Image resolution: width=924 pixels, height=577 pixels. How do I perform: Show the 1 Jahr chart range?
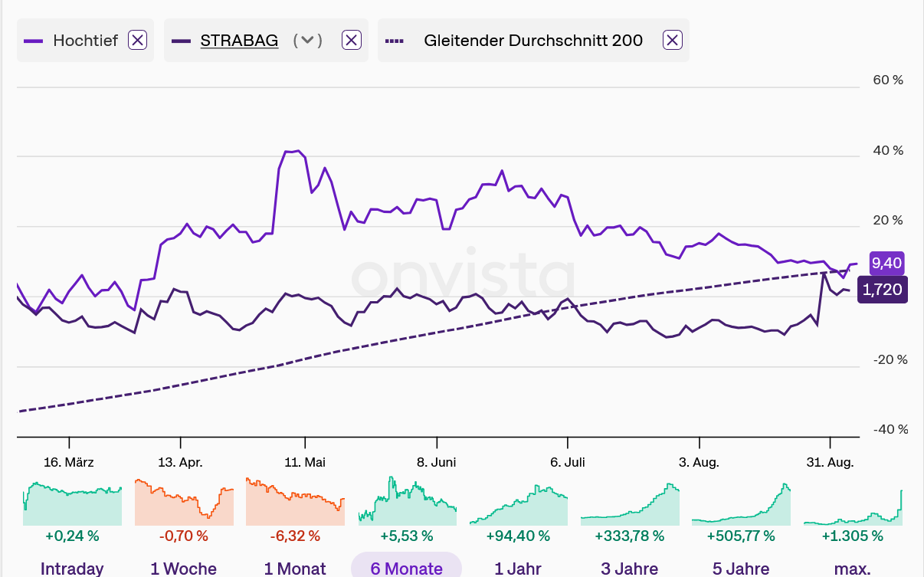click(x=518, y=569)
